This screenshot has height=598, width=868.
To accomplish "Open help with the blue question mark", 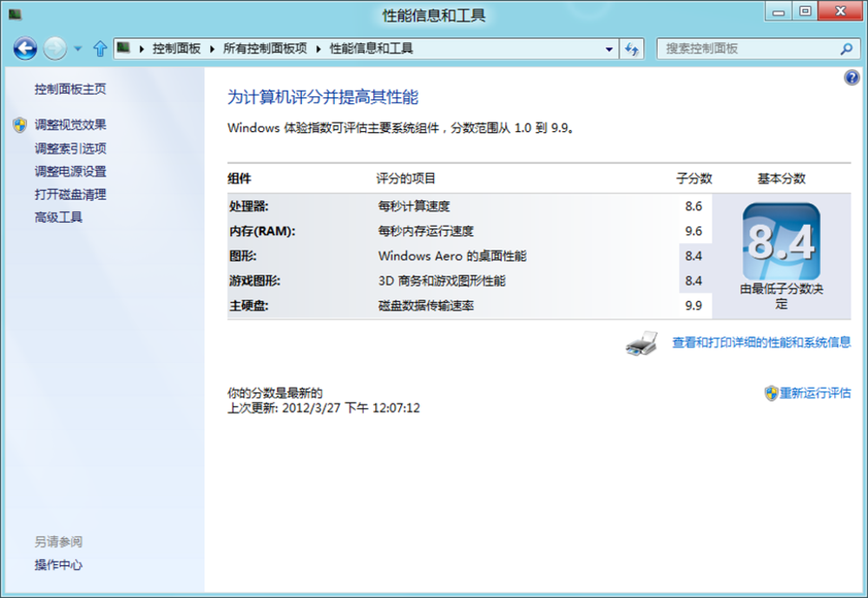I will point(852,77).
